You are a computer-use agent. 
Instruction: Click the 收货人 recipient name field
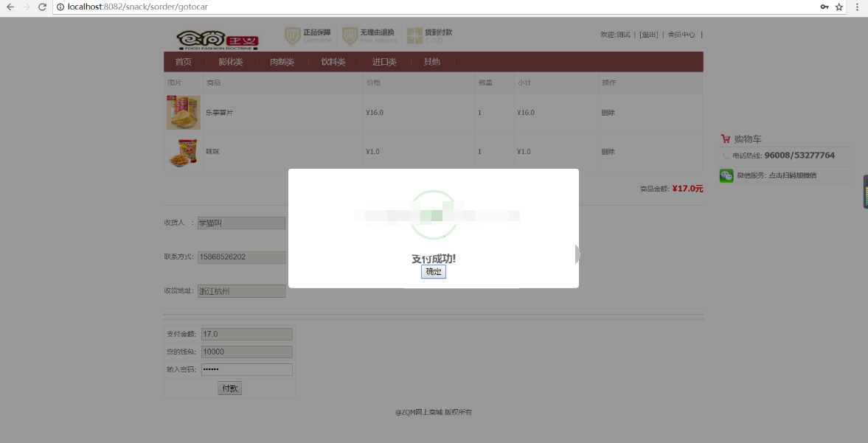(241, 223)
